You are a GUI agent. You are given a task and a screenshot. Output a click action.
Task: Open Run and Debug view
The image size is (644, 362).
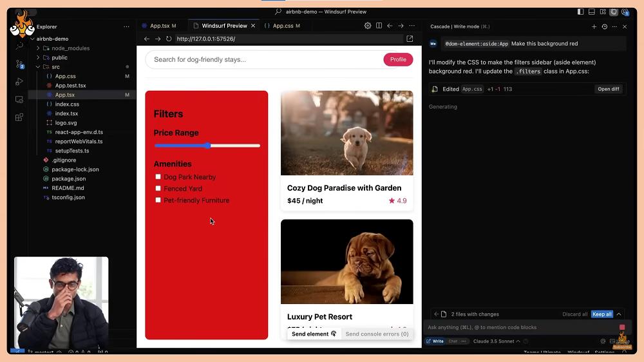coord(19,81)
